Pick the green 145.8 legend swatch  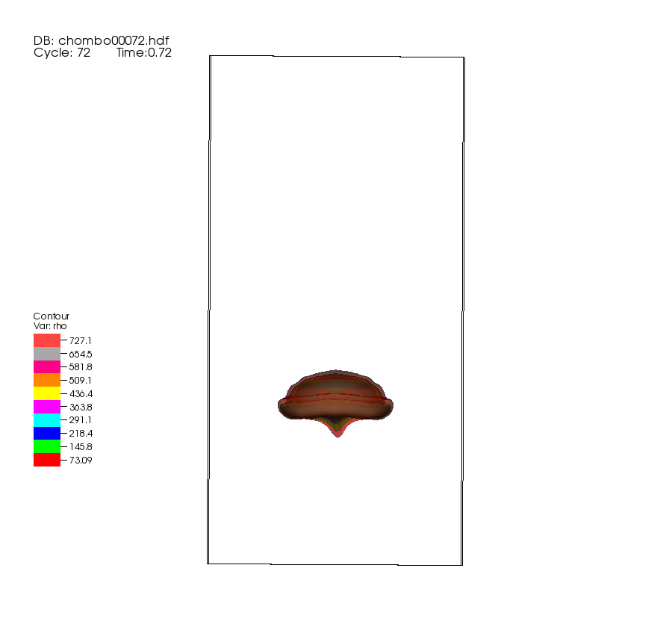point(46,446)
